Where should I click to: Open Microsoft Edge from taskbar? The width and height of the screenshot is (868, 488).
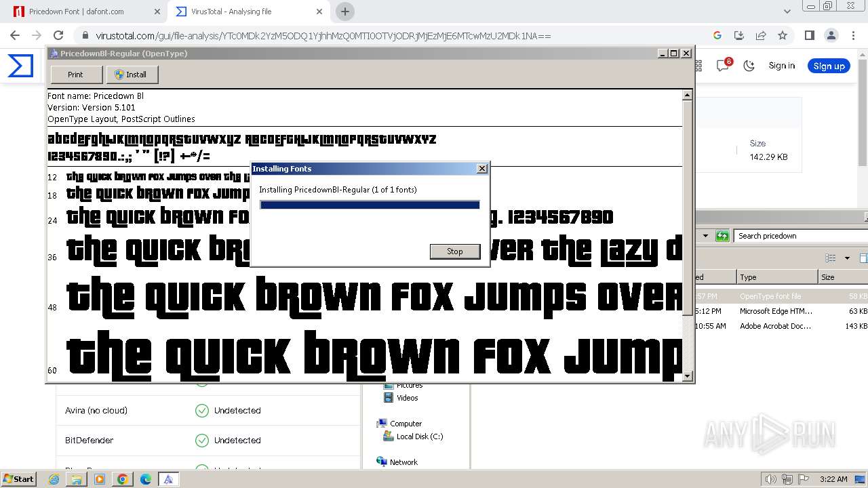point(145,479)
